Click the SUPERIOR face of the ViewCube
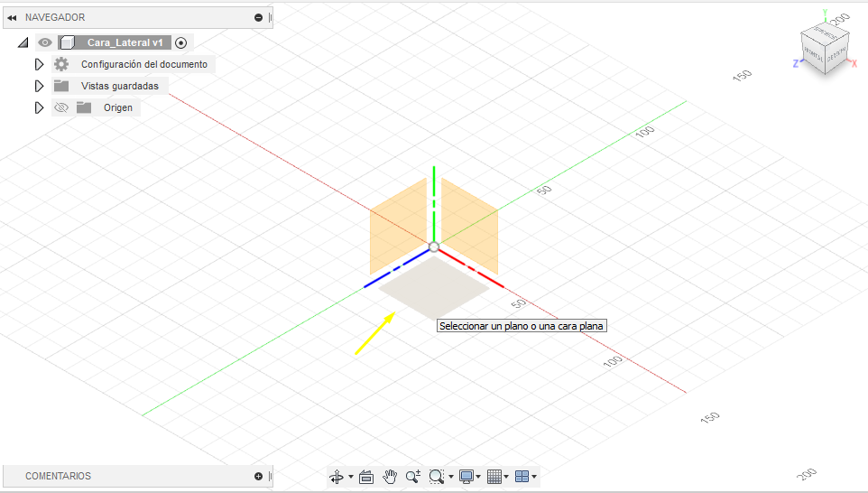 825,33
